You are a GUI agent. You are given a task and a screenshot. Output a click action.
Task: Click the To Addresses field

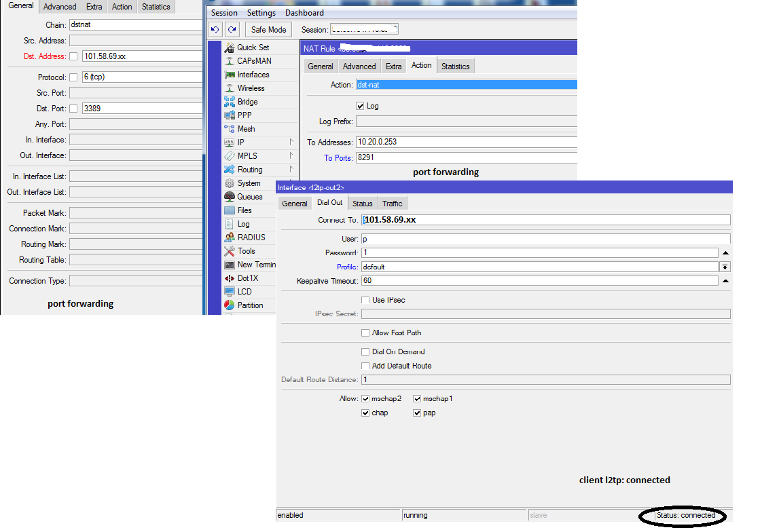pyautogui.click(x=467, y=142)
